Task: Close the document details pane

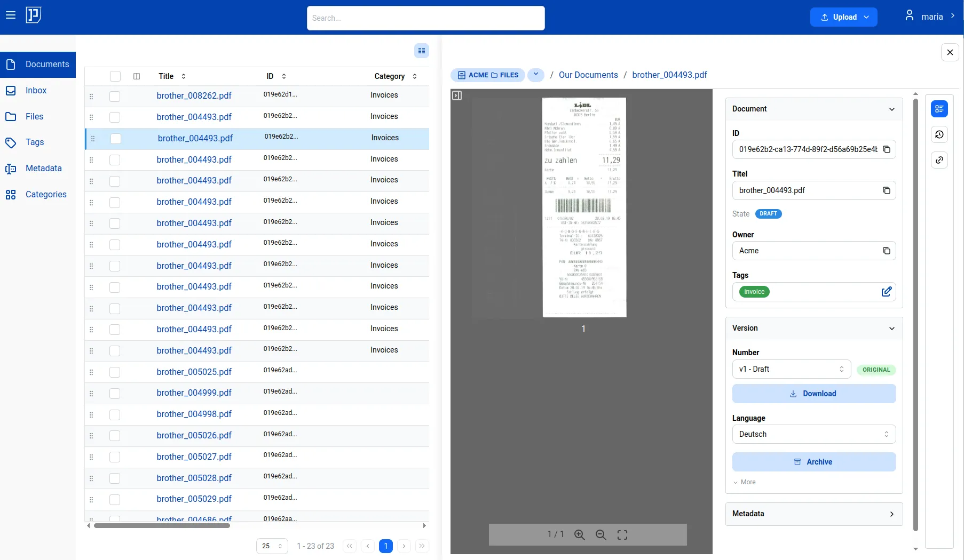Action: point(950,52)
